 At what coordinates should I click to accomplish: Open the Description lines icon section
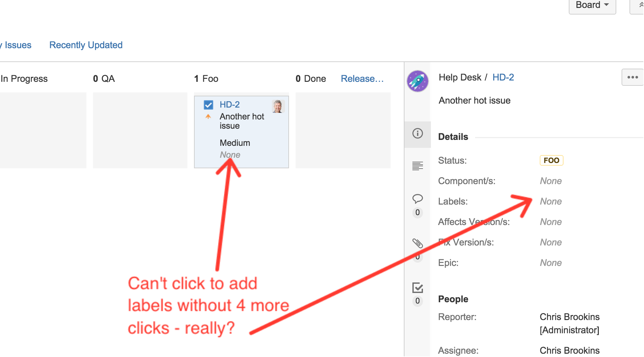pyautogui.click(x=417, y=166)
